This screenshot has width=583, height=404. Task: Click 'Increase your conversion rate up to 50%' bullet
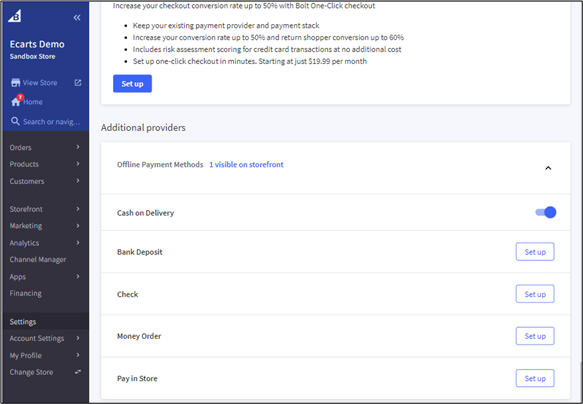268,37
